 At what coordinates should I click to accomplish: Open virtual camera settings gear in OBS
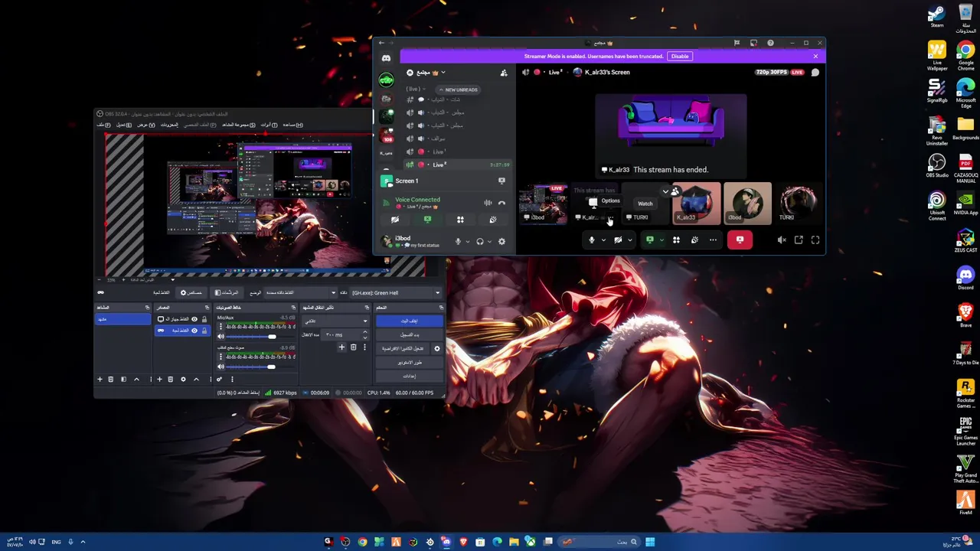(x=437, y=348)
